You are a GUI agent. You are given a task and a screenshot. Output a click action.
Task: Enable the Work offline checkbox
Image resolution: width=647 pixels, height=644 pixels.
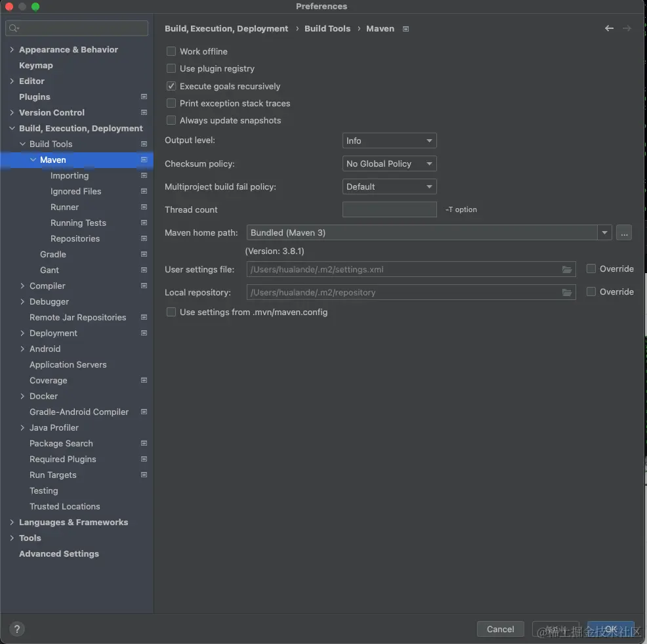click(x=171, y=51)
